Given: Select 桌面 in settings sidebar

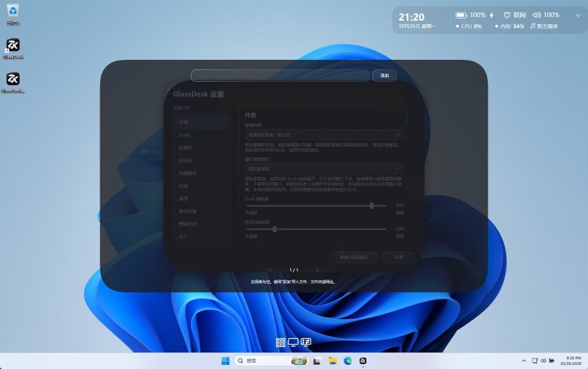Looking at the screenshot, I should tap(202, 199).
